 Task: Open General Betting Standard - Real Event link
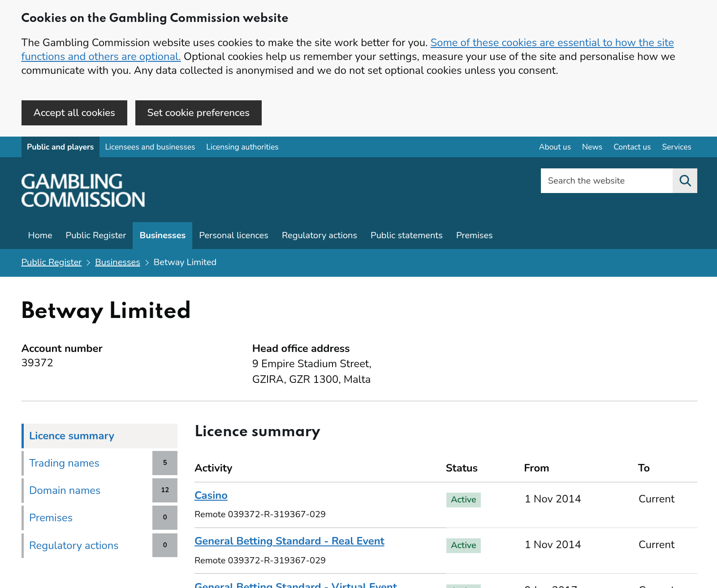(289, 541)
